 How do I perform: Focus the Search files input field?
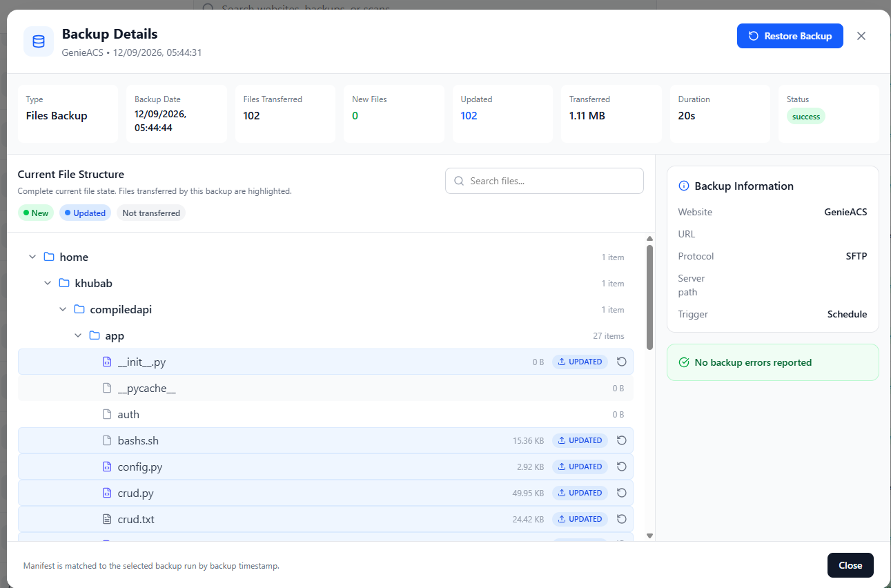pyautogui.click(x=545, y=181)
